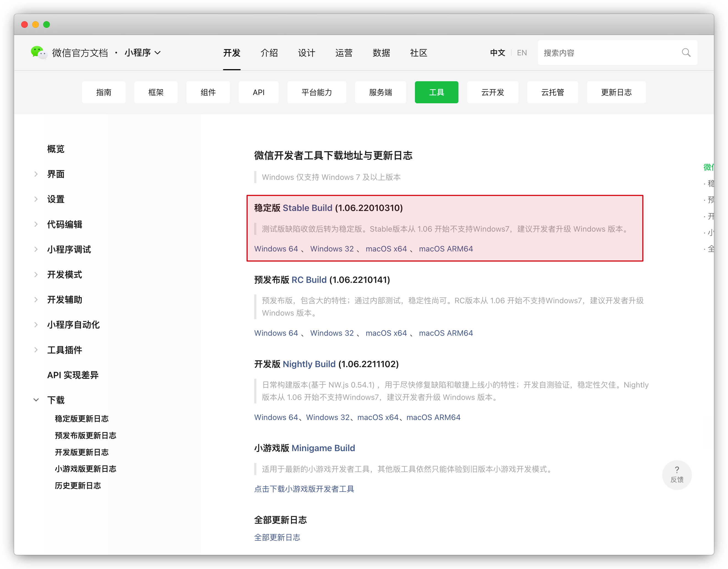Screen dimensions: 728x569
Task: Open 小游戏版更新日志 sidebar item
Action: click(85, 469)
